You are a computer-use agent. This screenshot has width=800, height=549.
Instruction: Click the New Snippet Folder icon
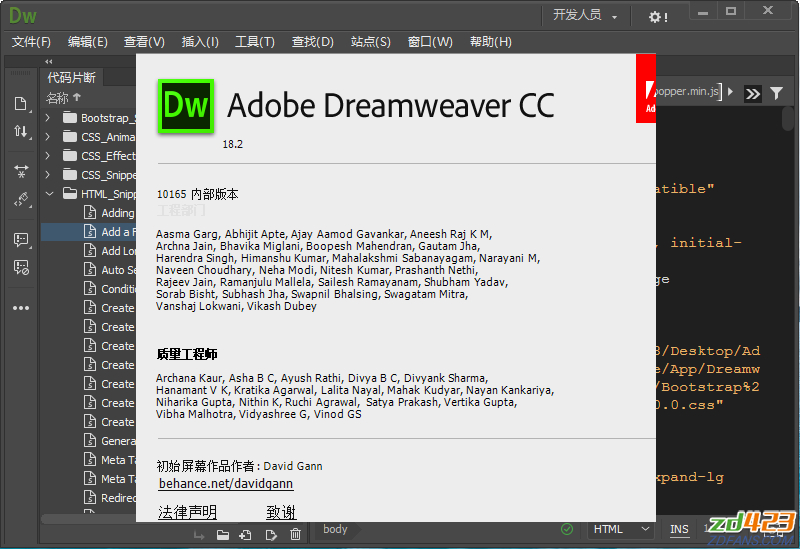pyautogui.click(x=223, y=535)
